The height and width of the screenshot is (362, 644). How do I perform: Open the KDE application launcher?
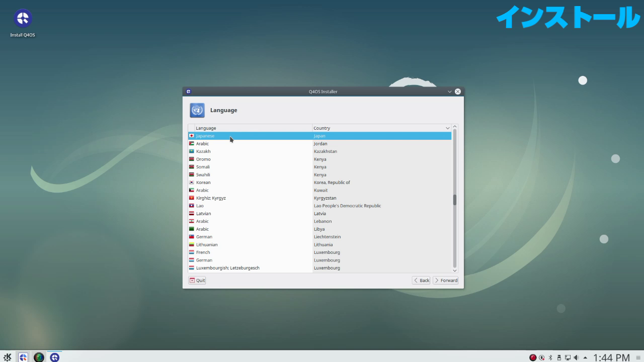[7, 357]
